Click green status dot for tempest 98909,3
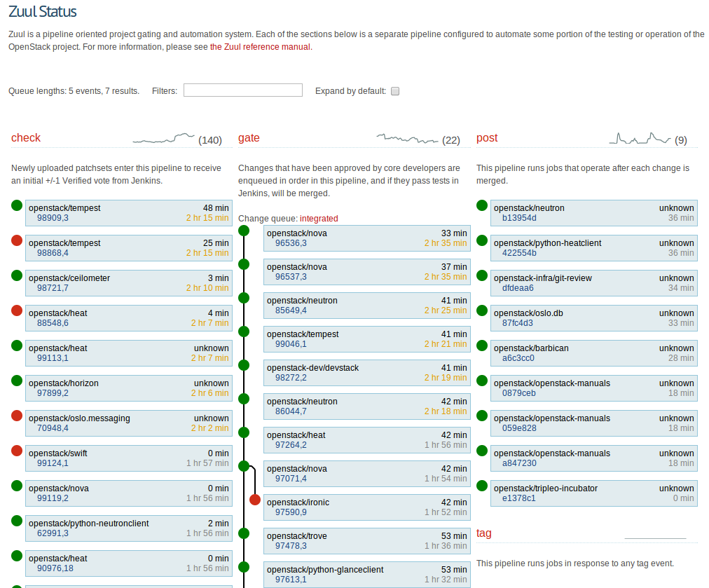 tap(17, 205)
